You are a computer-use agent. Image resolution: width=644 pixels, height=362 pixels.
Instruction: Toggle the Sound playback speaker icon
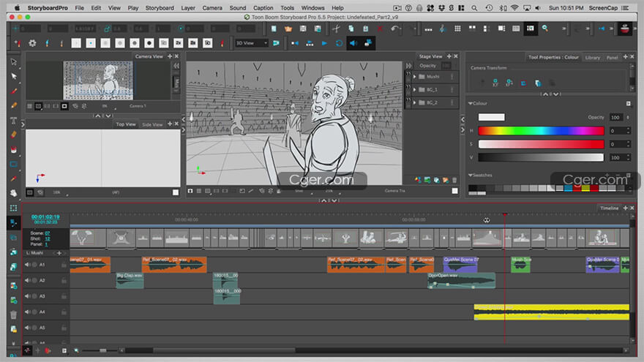point(353,43)
